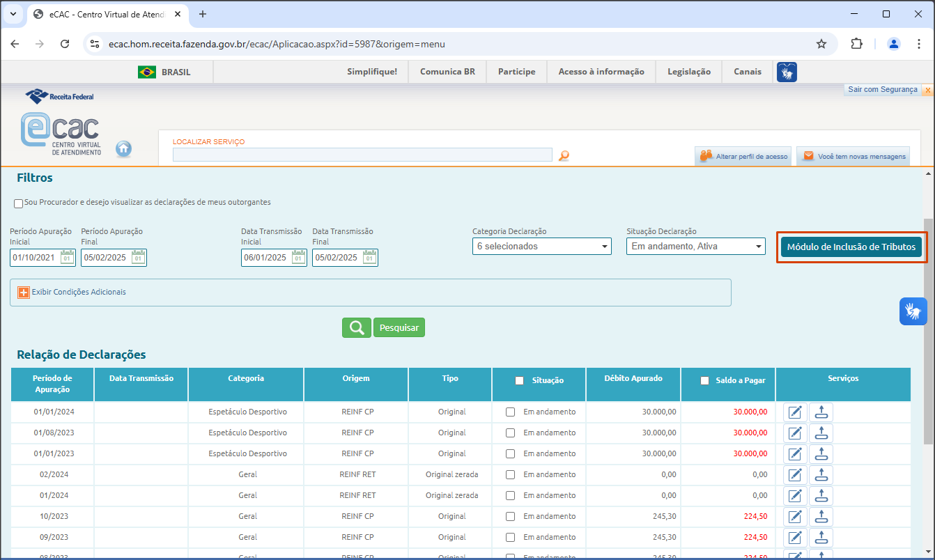Edit the 01/01/2024 Espetáculo Desportivo declaration
The height and width of the screenshot is (560, 935).
pyautogui.click(x=795, y=412)
